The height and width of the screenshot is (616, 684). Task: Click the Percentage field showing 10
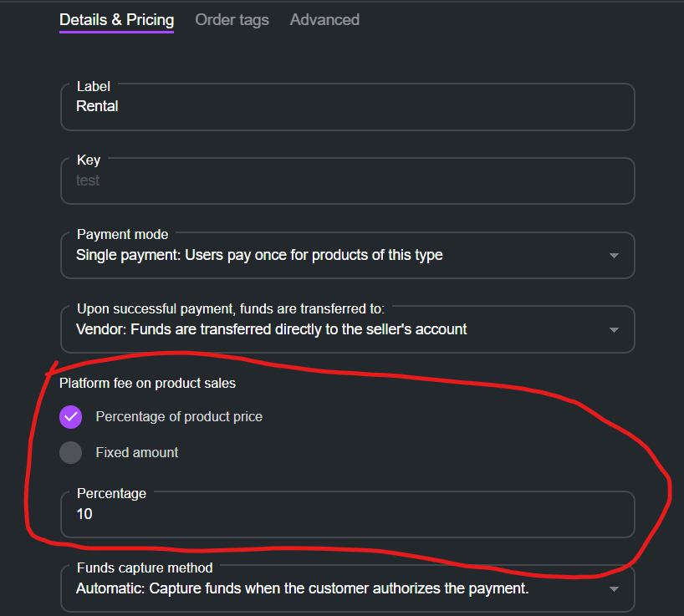coord(347,514)
